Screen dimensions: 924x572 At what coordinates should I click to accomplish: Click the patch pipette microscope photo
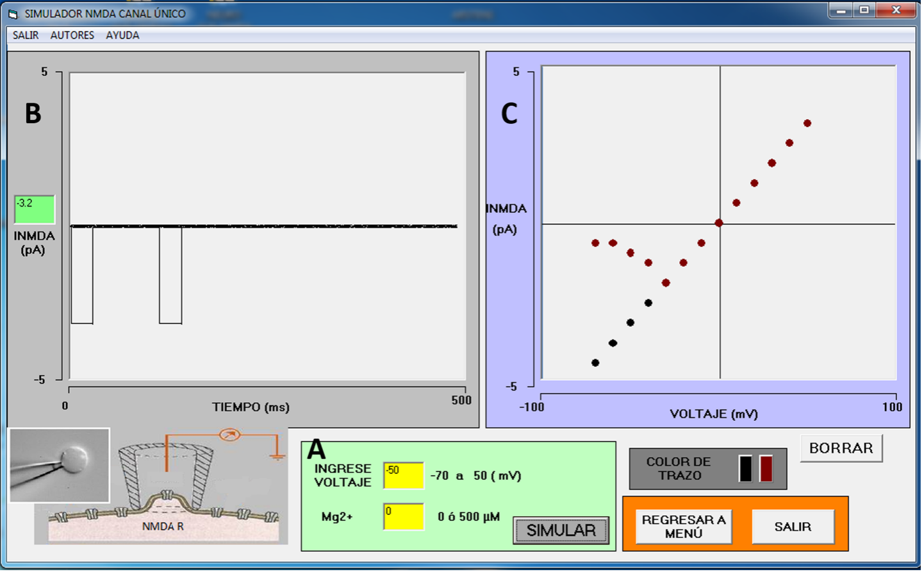click(x=59, y=466)
